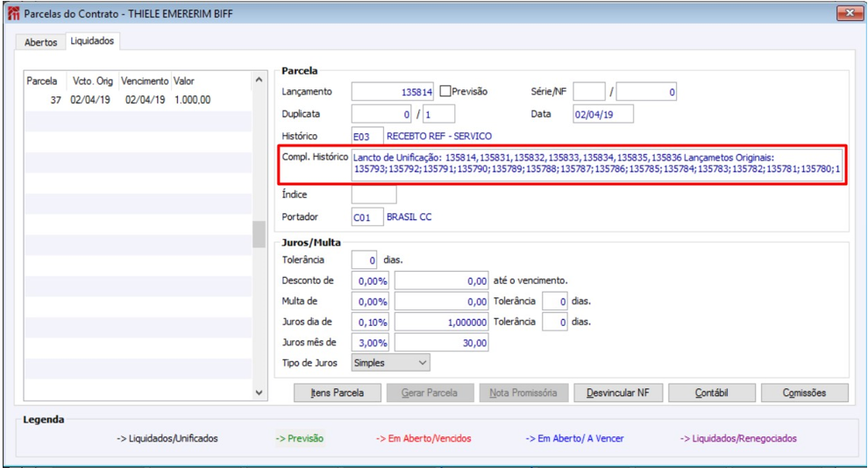Click the Lançamento field showing 135814
The width and height of the screenshot is (868, 468).
(393, 92)
